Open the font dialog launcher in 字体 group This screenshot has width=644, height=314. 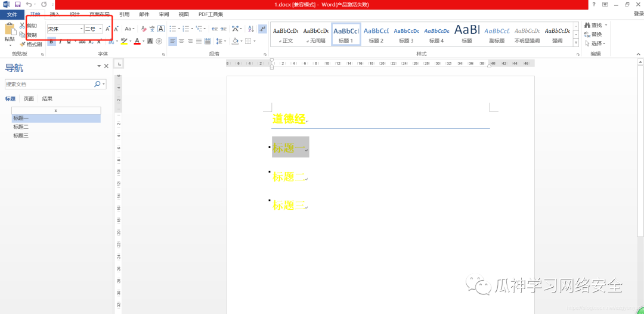pos(163,54)
